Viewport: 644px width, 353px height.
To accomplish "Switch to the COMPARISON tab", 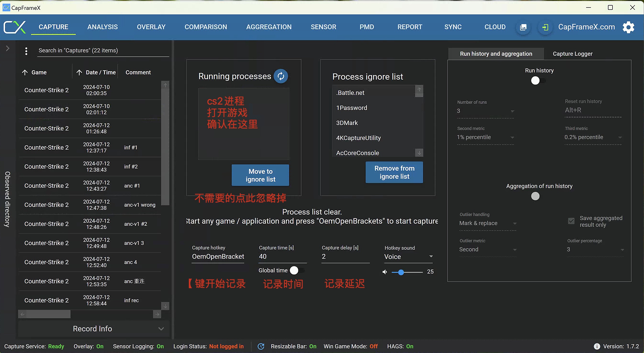I will [206, 27].
